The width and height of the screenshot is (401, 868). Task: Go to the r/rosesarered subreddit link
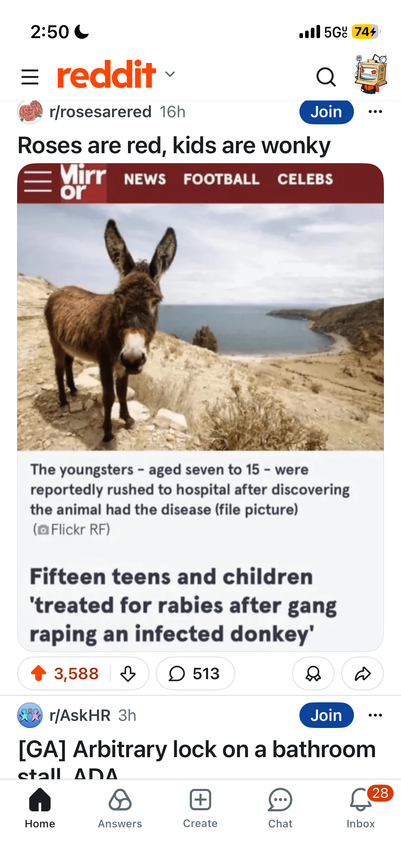100,112
